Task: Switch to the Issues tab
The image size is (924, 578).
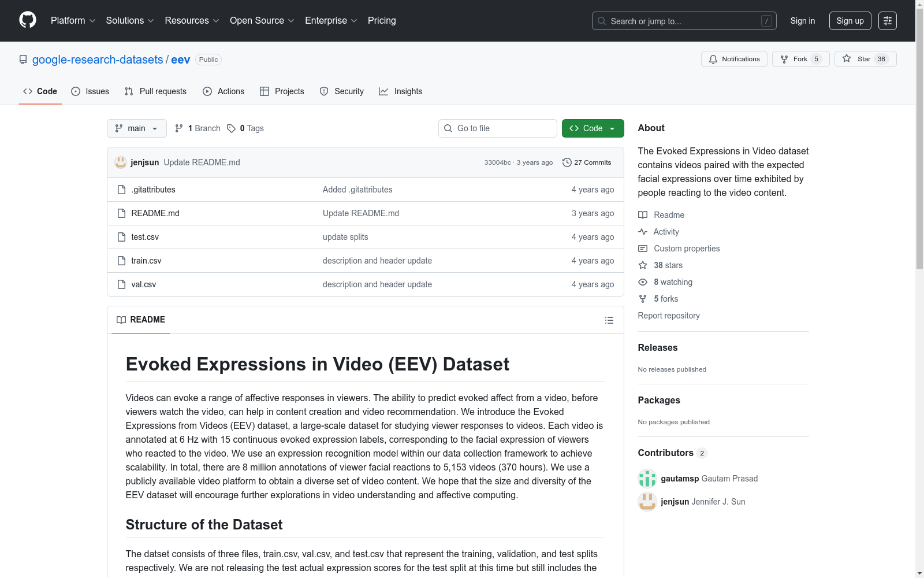Action: tap(90, 91)
